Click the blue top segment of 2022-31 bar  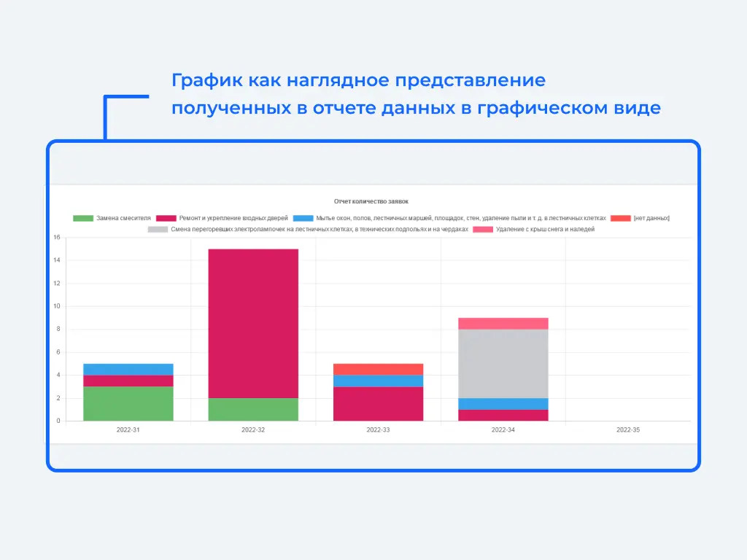click(128, 369)
